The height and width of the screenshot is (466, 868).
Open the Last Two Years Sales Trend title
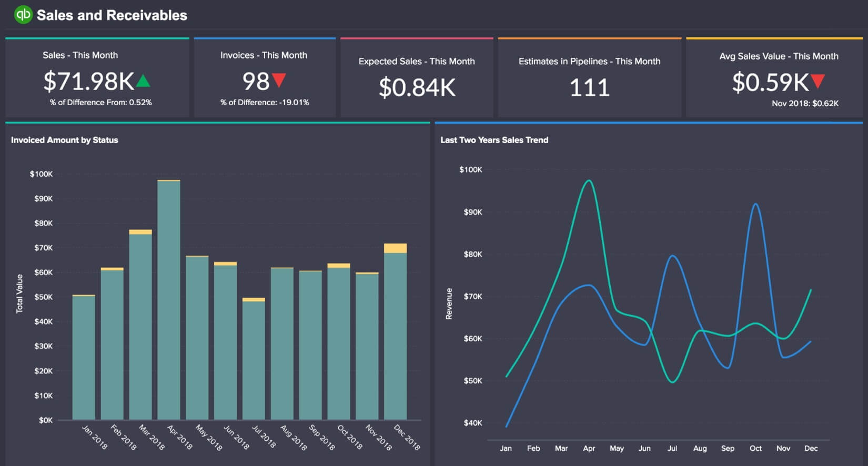click(494, 140)
